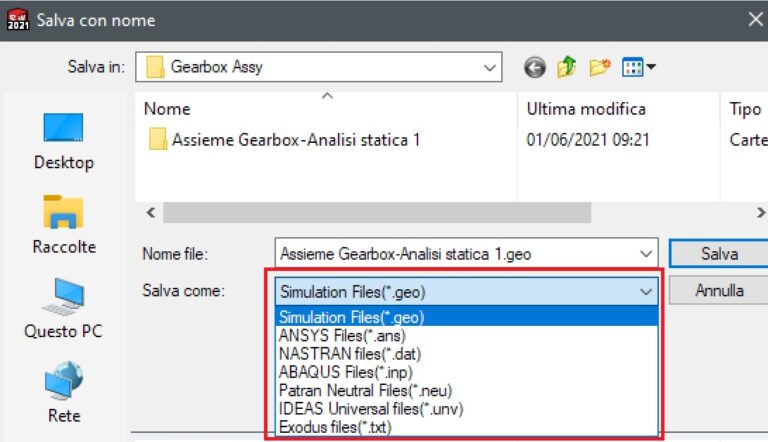The image size is (768, 442).
Task: Create a new folder
Action: click(599, 68)
